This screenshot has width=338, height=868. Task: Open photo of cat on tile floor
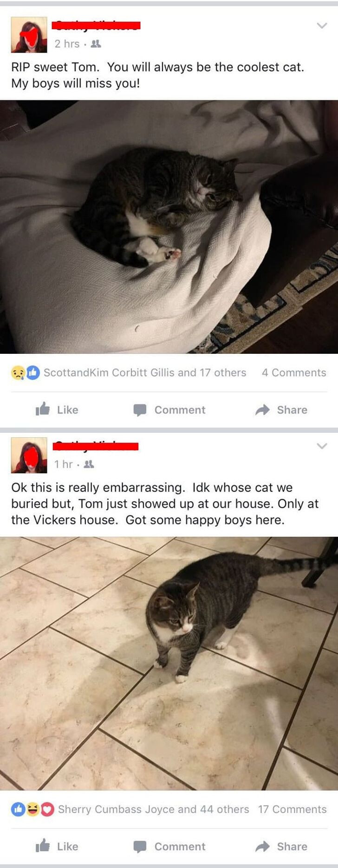pos(169,664)
